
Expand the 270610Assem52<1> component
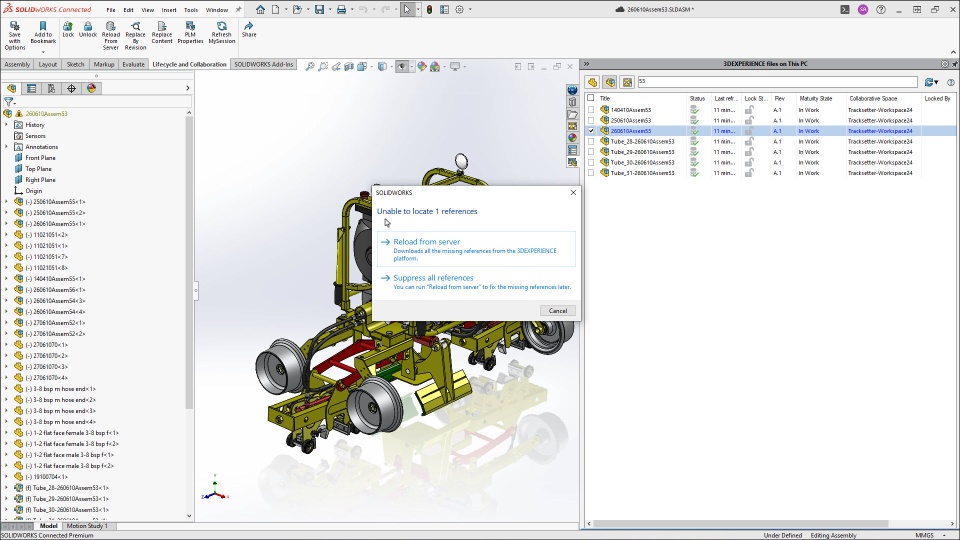7,323
